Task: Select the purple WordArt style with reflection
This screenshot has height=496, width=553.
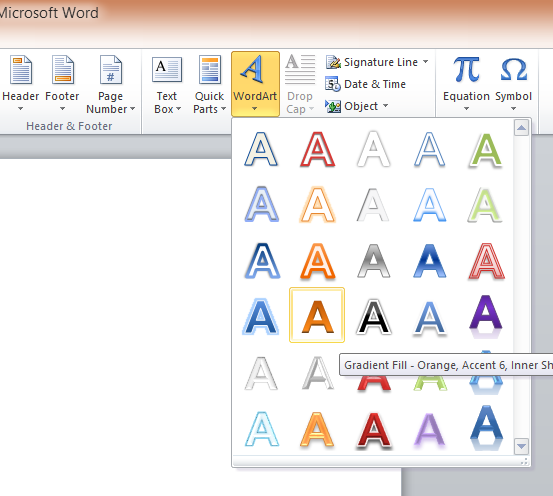Action: pyautogui.click(x=486, y=316)
